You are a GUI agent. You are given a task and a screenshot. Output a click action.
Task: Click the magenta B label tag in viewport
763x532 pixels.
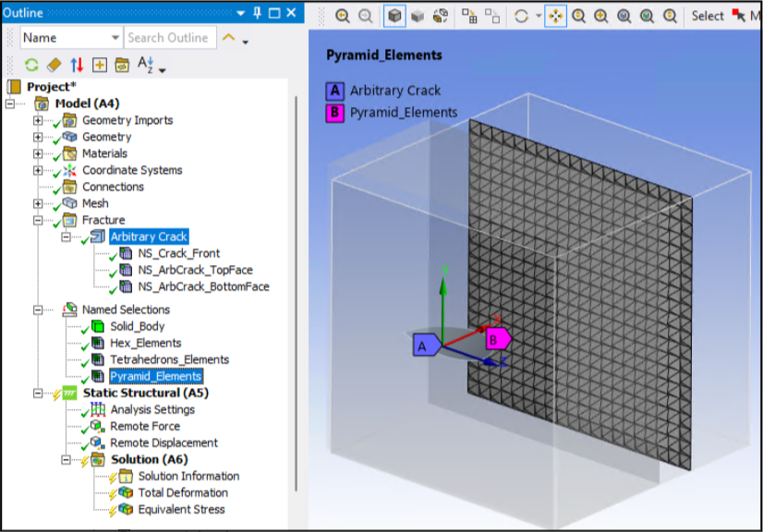tap(496, 340)
